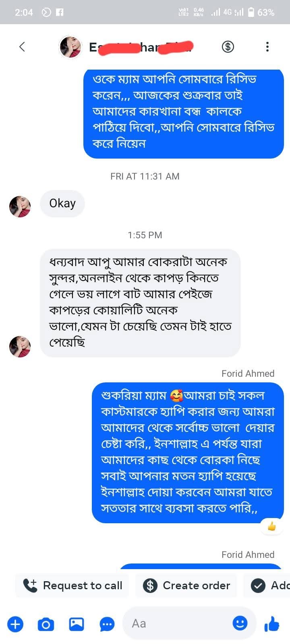Tap the back arrow
This screenshot has height=644, width=290.
coord(22,47)
